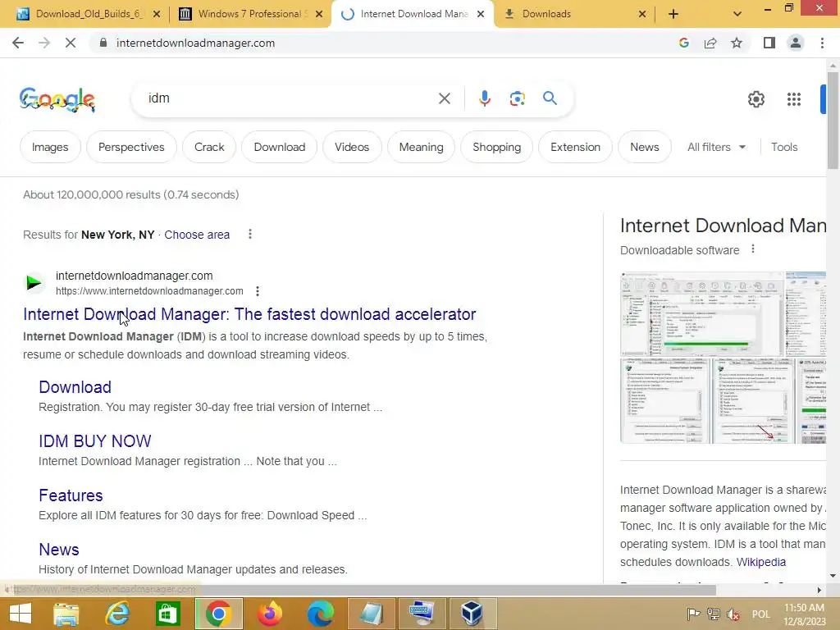
Task: Open IDM BUY NOW sitelink
Action: click(x=95, y=441)
